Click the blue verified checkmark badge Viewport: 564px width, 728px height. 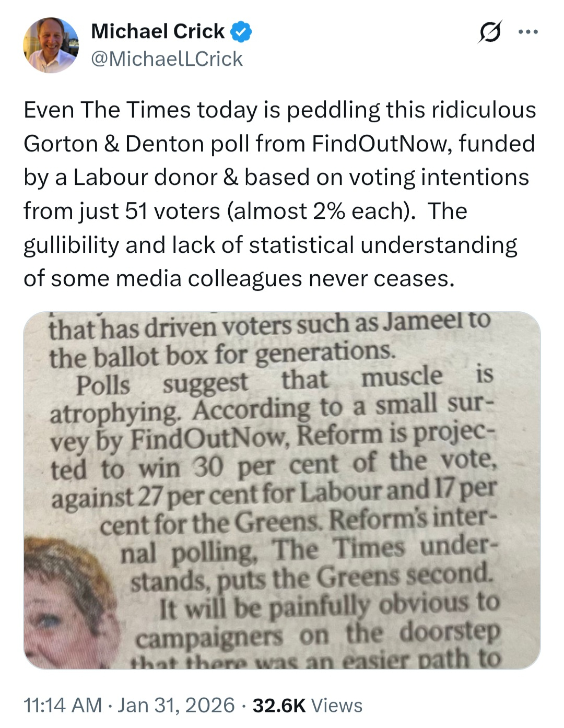pos(241,32)
